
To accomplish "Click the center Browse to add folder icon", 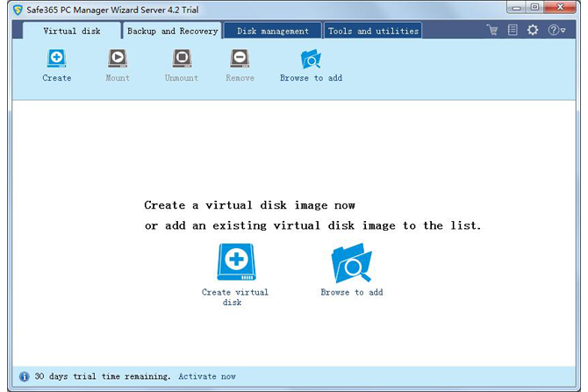I will pyautogui.click(x=351, y=263).
